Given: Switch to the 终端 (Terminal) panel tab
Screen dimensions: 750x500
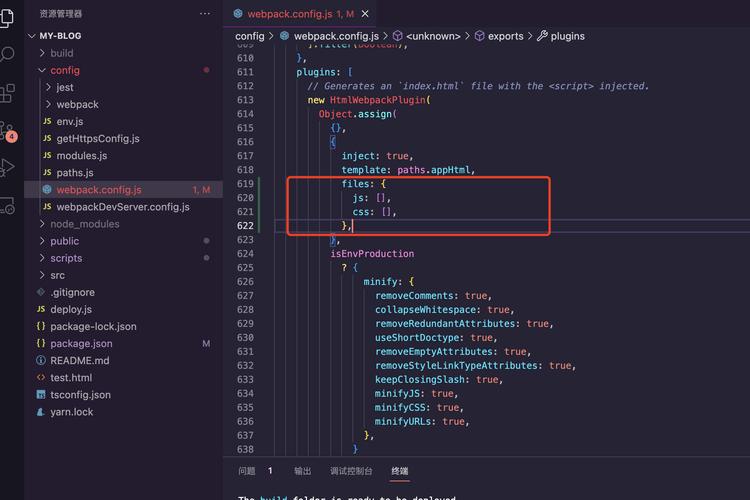Looking at the screenshot, I should (x=400, y=471).
